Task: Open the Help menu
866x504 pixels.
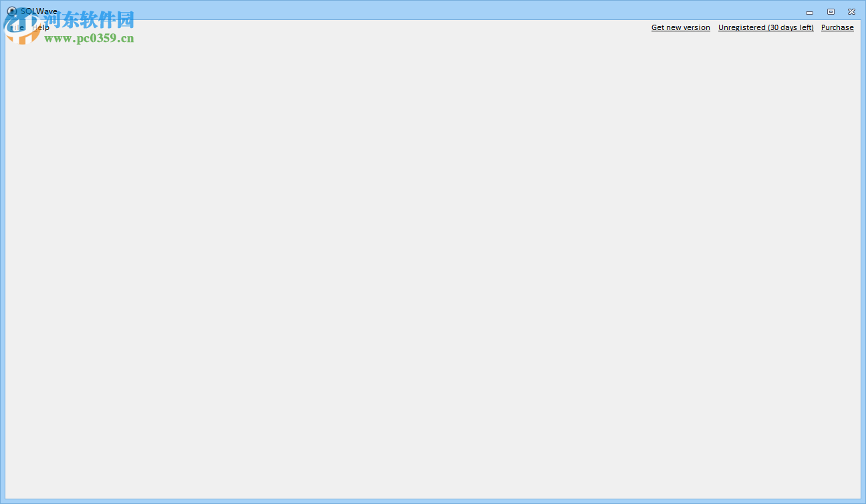Action: [x=41, y=27]
